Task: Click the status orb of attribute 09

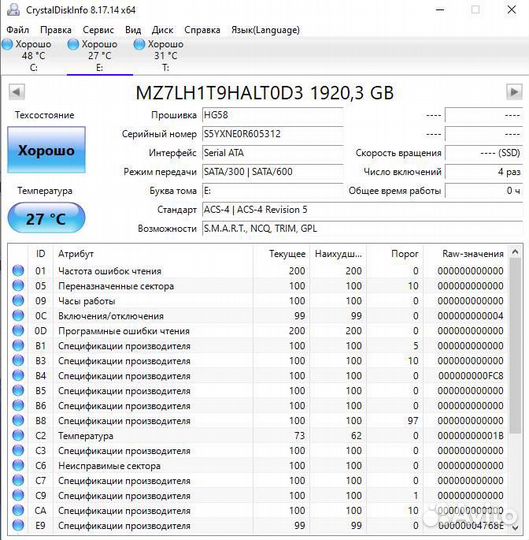Action: 18,301
